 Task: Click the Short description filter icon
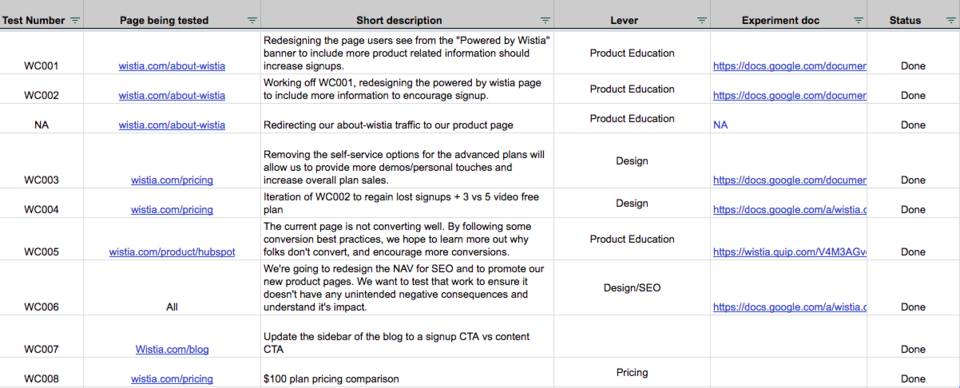545,20
